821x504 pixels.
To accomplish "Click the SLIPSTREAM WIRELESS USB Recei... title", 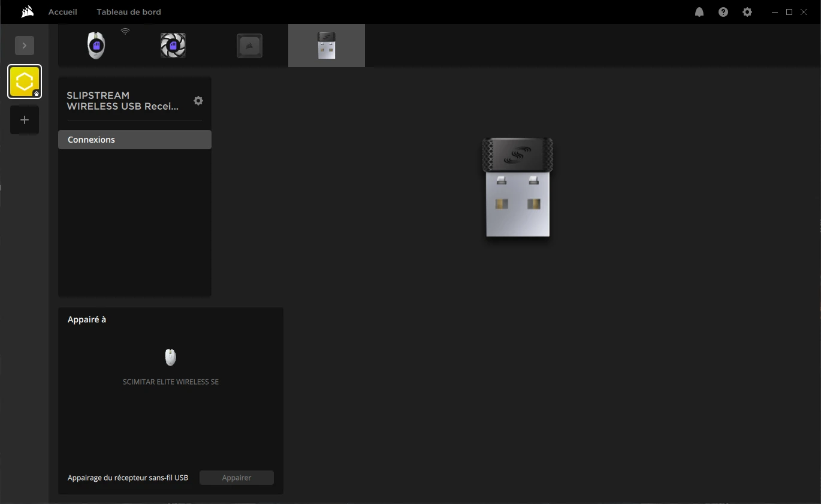I will tap(123, 101).
